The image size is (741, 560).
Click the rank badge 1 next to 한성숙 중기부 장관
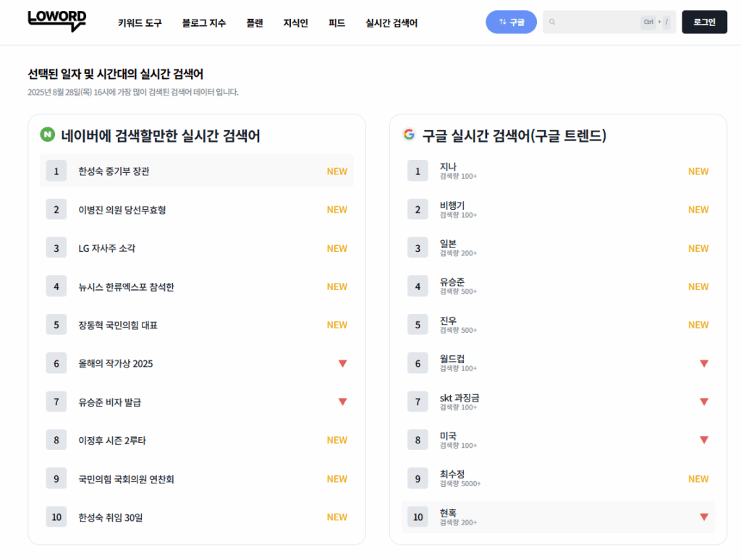pos(56,171)
